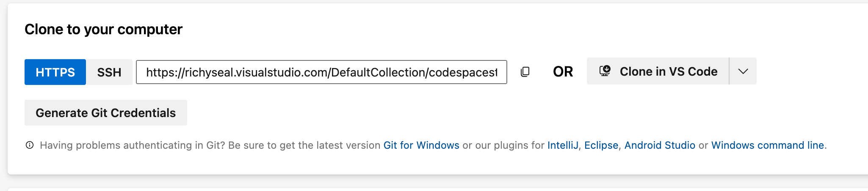This screenshot has height=191, width=868.
Task: Switch to the HTTPS clone option
Action: [55, 72]
